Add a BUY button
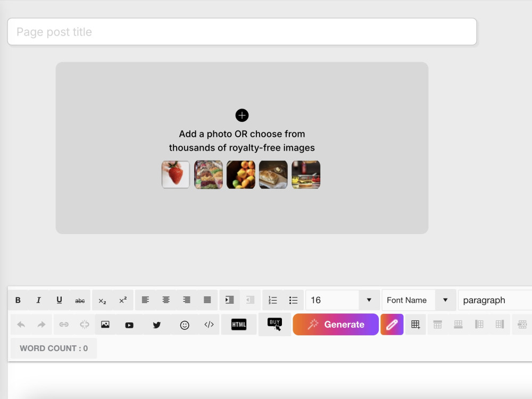This screenshot has width=532, height=399. (x=275, y=325)
